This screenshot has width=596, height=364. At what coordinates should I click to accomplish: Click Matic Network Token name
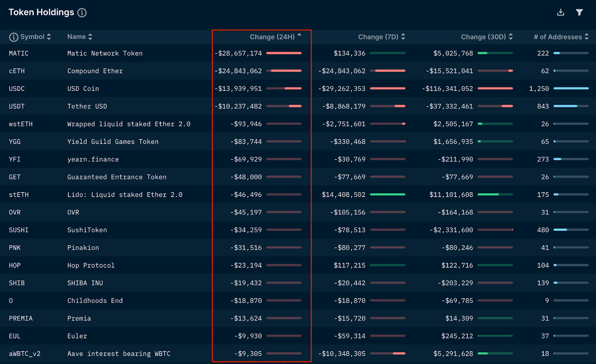(x=105, y=53)
